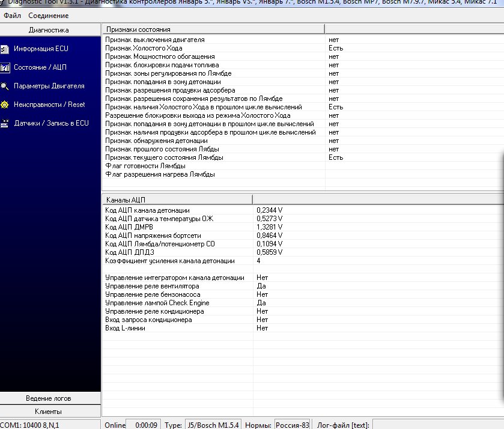Click the value 1,3281 V
504x429 pixels.
coord(269,227)
